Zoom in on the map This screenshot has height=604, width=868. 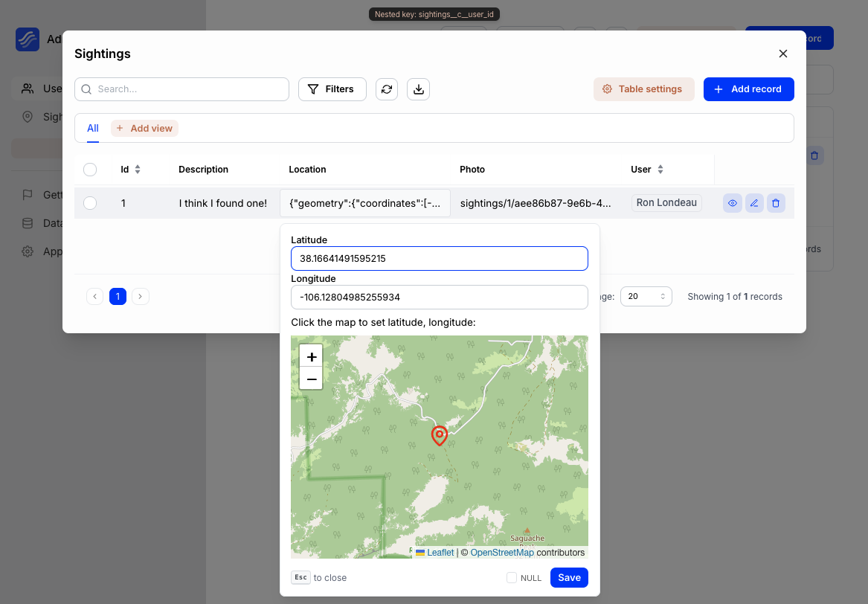(x=311, y=356)
